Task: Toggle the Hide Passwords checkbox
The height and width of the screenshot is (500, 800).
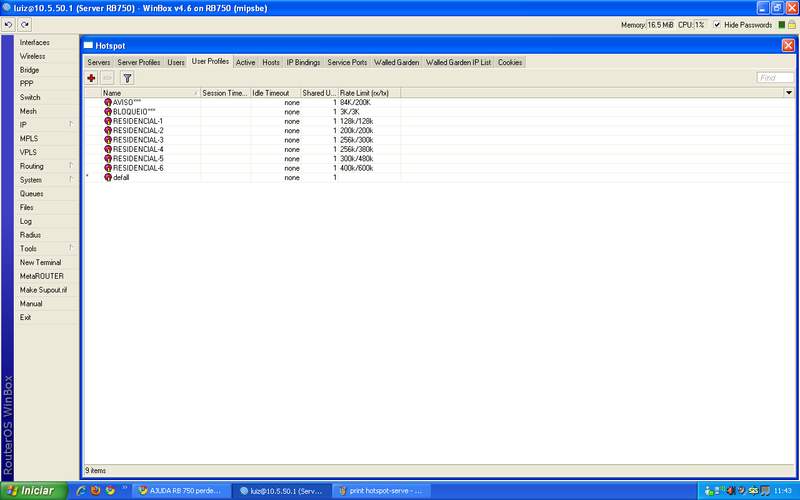Action: (x=717, y=24)
